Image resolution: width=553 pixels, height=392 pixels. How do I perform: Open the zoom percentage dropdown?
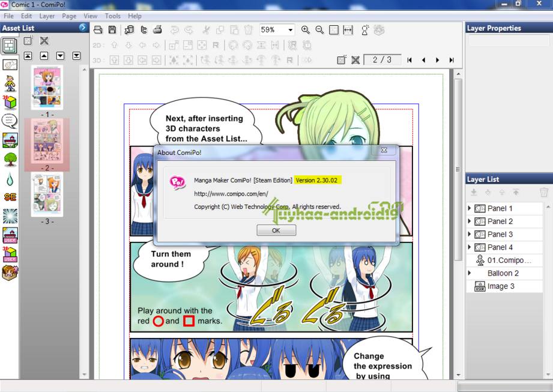(290, 30)
